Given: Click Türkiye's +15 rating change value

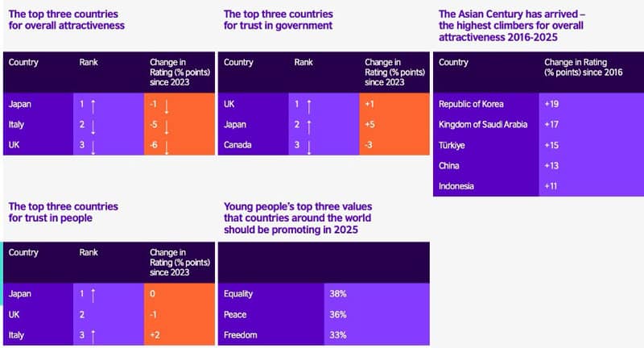Looking at the screenshot, I should (x=554, y=146).
